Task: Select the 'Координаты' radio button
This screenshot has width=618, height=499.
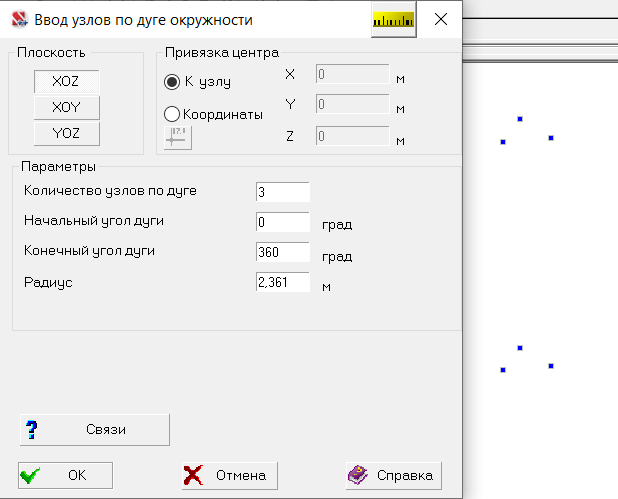Action: pyautogui.click(x=172, y=114)
